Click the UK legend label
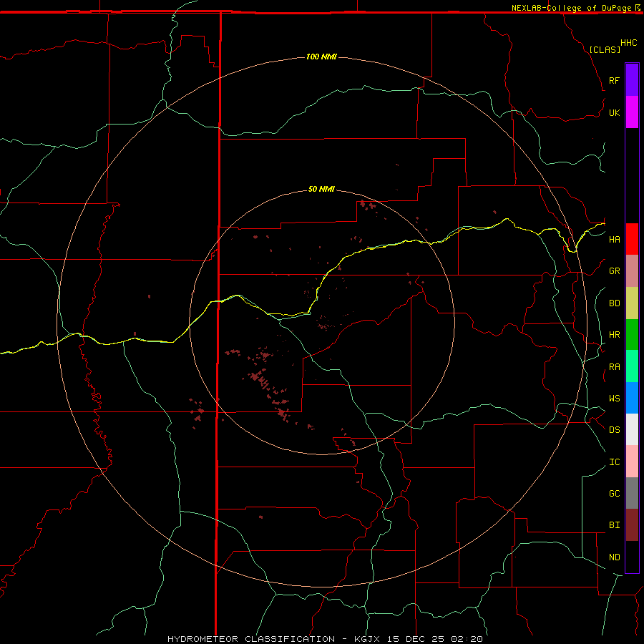The width and height of the screenshot is (644, 644). click(x=614, y=112)
